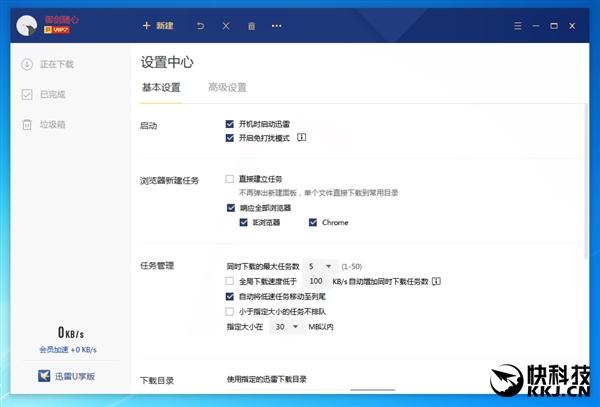Click the user avatar icon
This screenshot has width=600, height=407.
(30, 23)
